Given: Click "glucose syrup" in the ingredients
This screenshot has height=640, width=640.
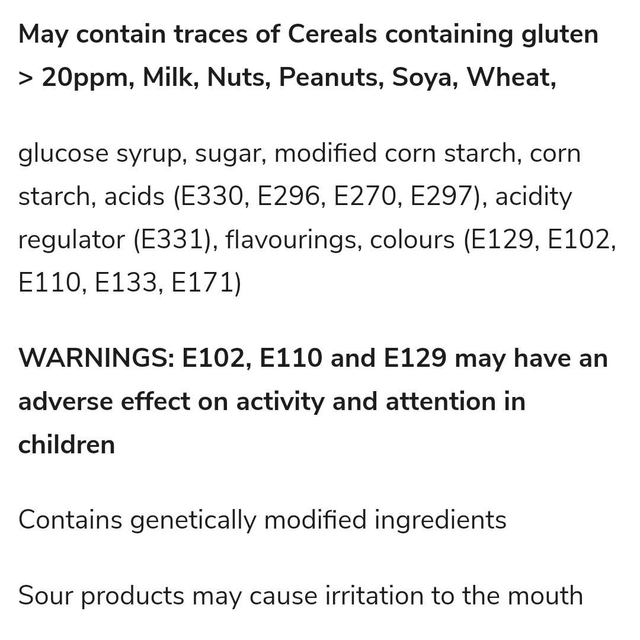Looking at the screenshot, I should [97, 155].
